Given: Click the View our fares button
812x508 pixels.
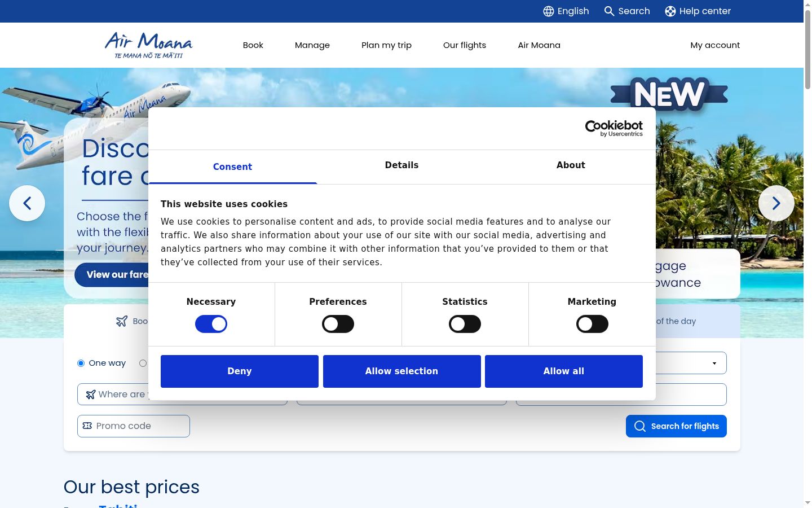Looking at the screenshot, I should click(x=112, y=275).
